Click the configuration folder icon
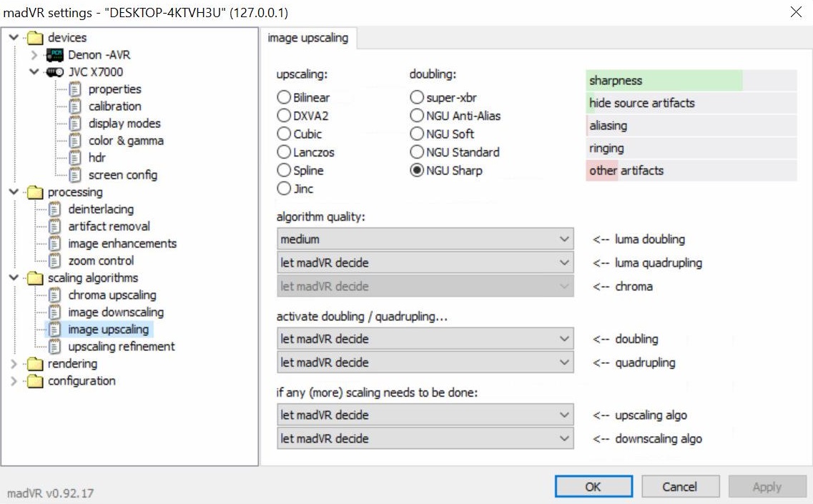The image size is (813, 504). point(35,381)
